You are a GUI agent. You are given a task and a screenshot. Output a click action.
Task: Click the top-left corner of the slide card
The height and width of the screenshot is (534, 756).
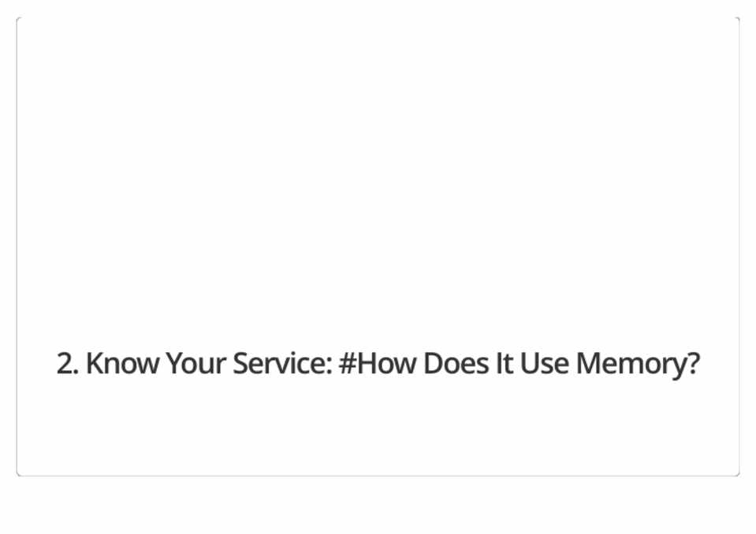coord(18,19)
